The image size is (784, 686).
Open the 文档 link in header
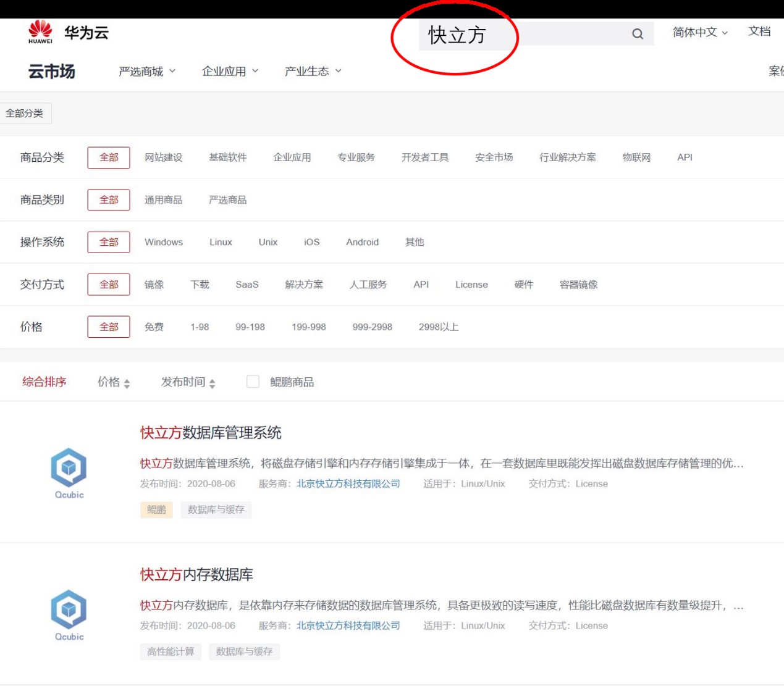759,31
